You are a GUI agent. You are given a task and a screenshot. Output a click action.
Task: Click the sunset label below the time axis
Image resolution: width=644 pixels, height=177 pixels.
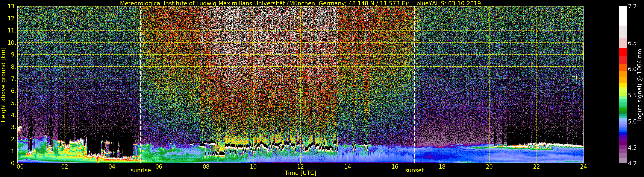tap(414, 171)
